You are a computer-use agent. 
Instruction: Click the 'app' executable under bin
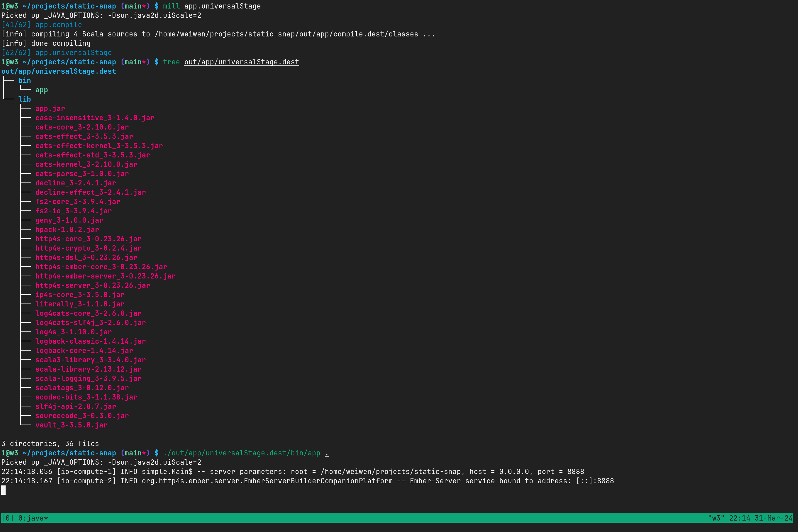(42, 90)
